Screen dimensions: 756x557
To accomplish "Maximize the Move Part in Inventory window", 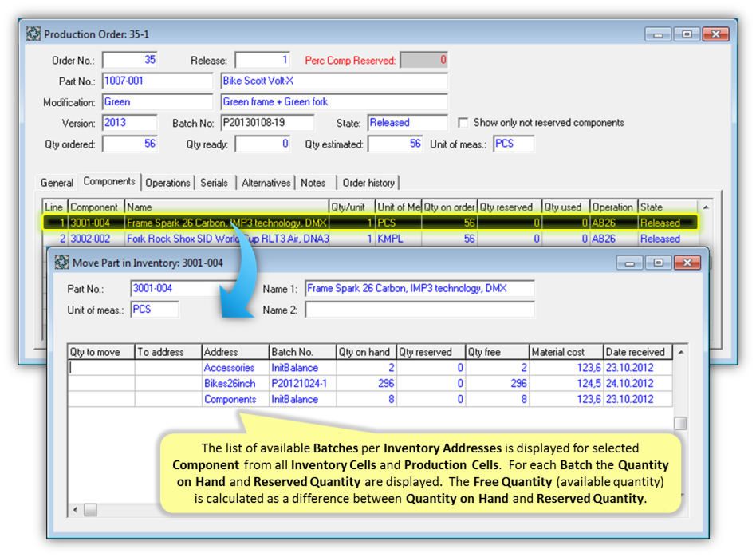I will pos(658,263).
